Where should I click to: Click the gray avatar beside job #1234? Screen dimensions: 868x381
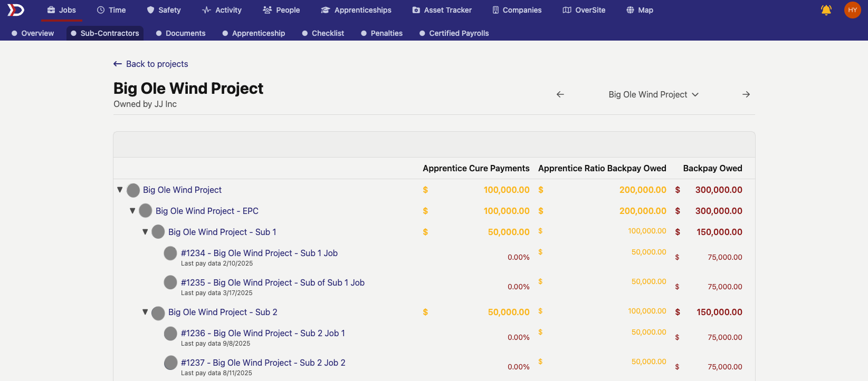pyautogui.click(x=170, y=253)
